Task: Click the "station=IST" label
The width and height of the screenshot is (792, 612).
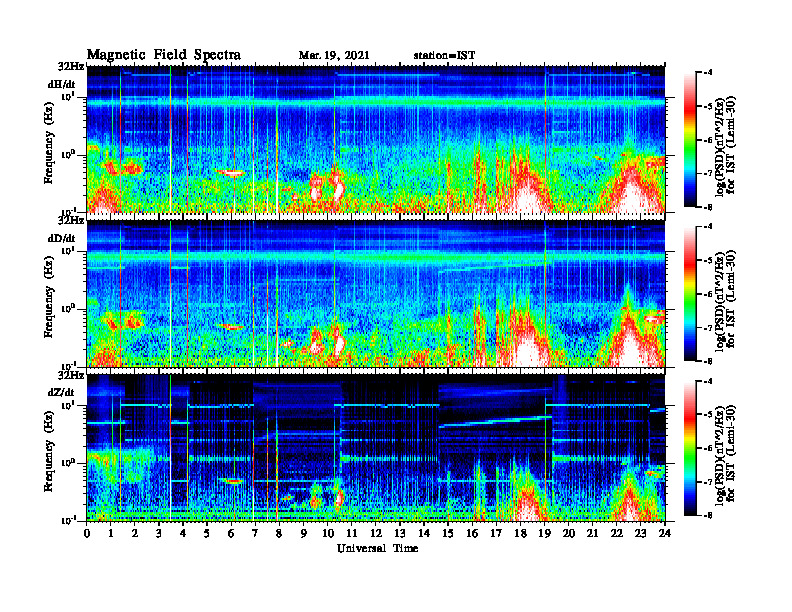Action: [444, 56]
